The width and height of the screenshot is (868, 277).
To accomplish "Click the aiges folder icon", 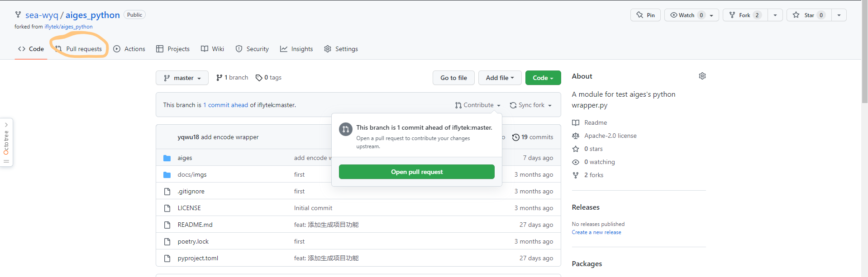I will point(167,158).
